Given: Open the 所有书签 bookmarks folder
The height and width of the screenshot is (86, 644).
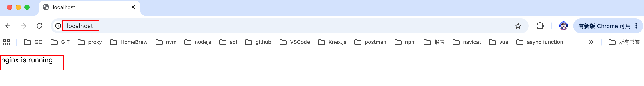Looking at the screenshot, I should (x=624, y=42).
